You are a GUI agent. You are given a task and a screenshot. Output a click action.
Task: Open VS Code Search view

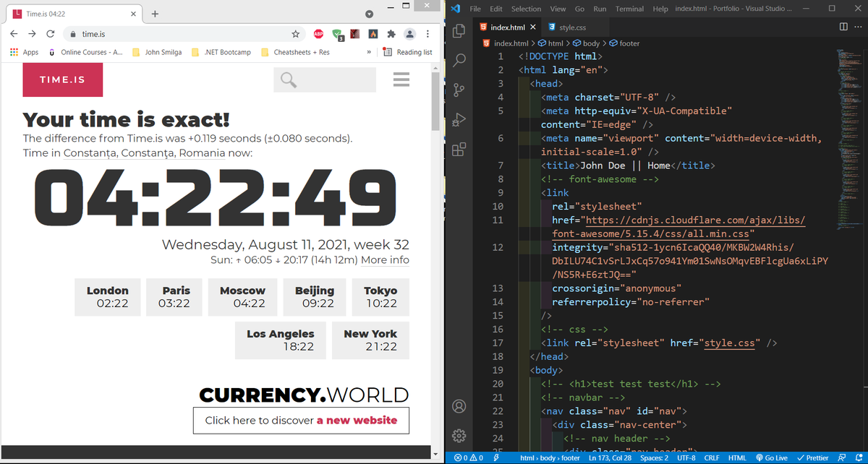click(458, 61)
